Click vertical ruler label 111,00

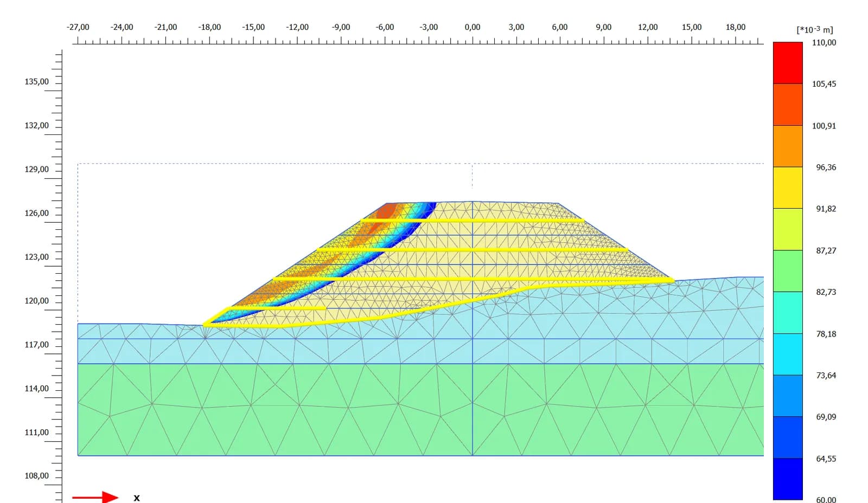[36, 433]
